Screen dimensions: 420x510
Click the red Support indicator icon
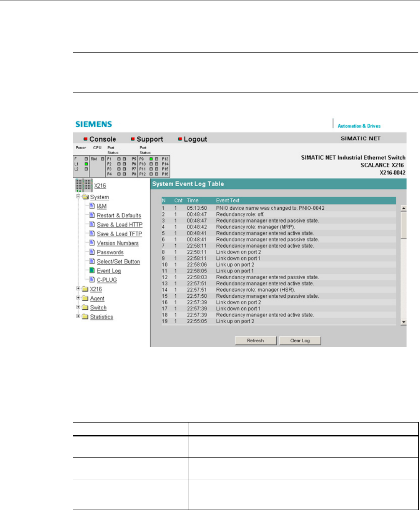click(x=133, y=139)
